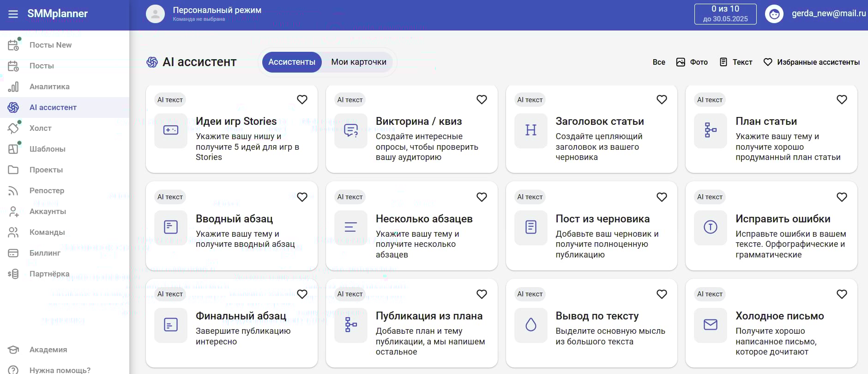868x374 pixels.
Task: Favorite the Несколько абзацев assistant
Action: [x=482, y=197]
